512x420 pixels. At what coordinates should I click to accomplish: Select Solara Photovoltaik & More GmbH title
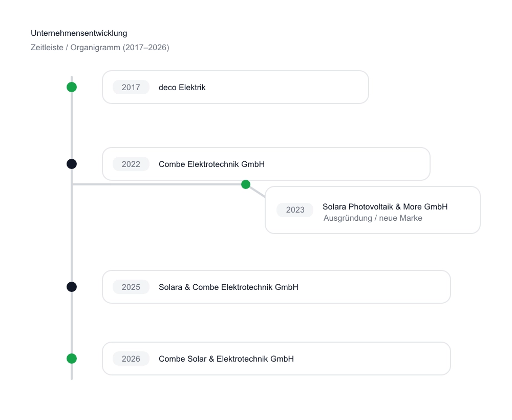[385, 207]
